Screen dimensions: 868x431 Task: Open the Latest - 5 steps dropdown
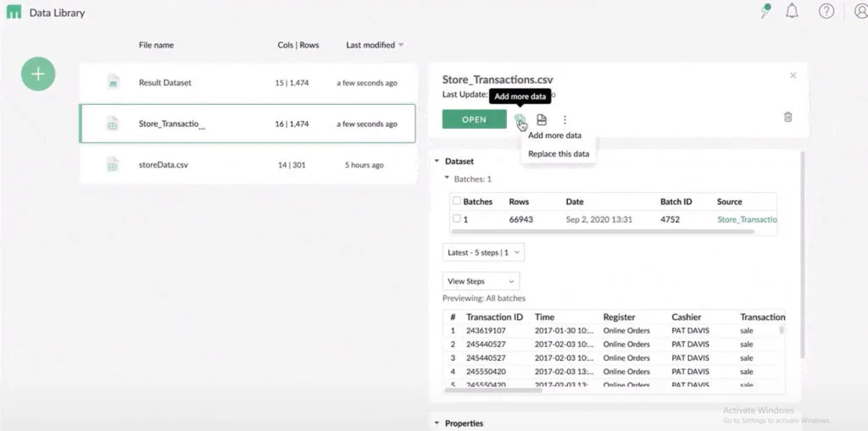[x=483, y=252]
